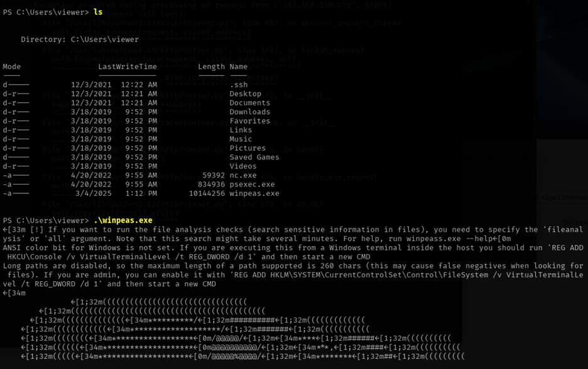Click the 'ls' command in first prompt
588x369 pixels.
click(x=97, y=12)
